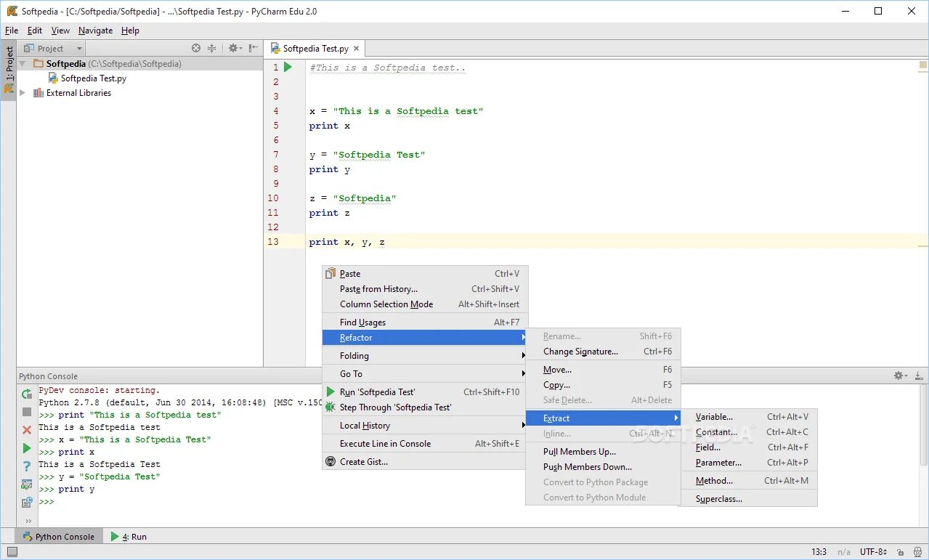
Task: Click the rerun console icon
Action: (27, 394)
